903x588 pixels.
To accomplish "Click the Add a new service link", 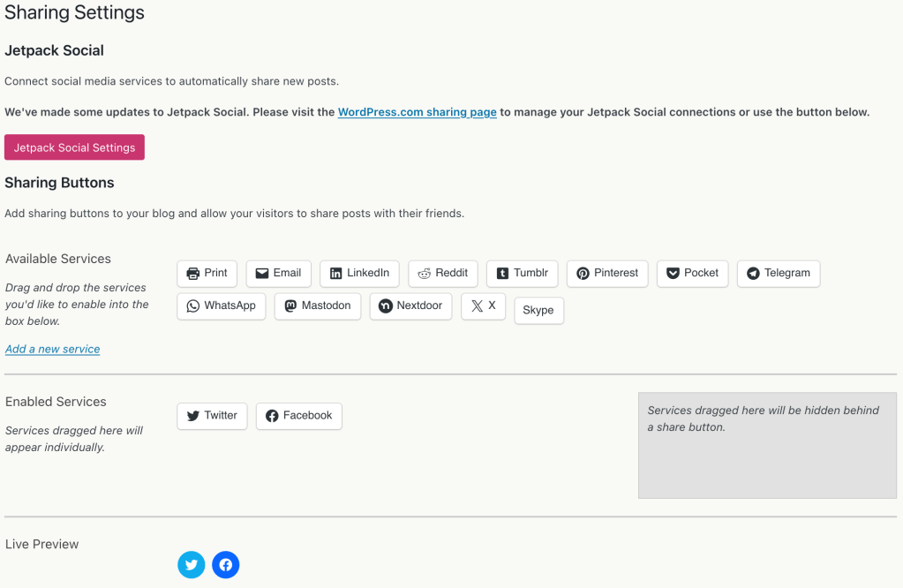I will 52,349.
